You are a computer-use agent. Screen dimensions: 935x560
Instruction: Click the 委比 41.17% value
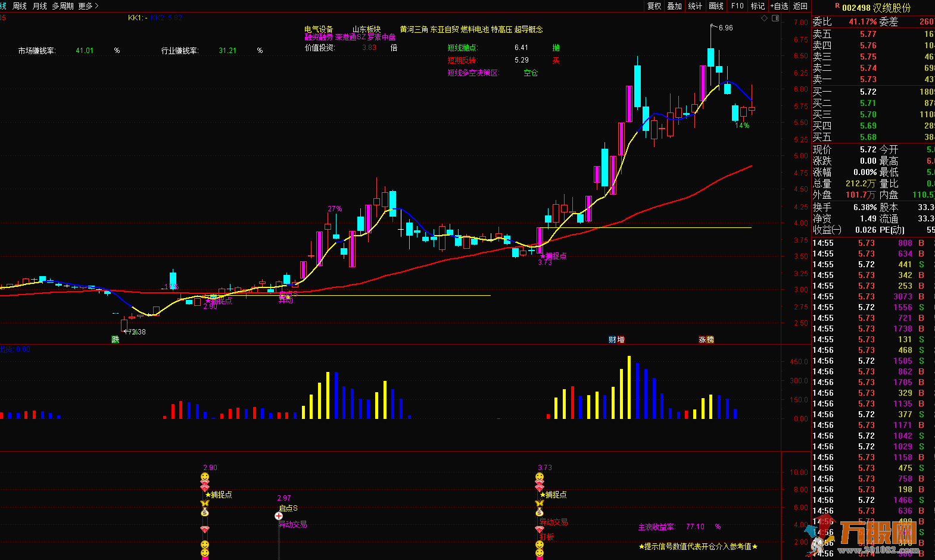point(863,21)
